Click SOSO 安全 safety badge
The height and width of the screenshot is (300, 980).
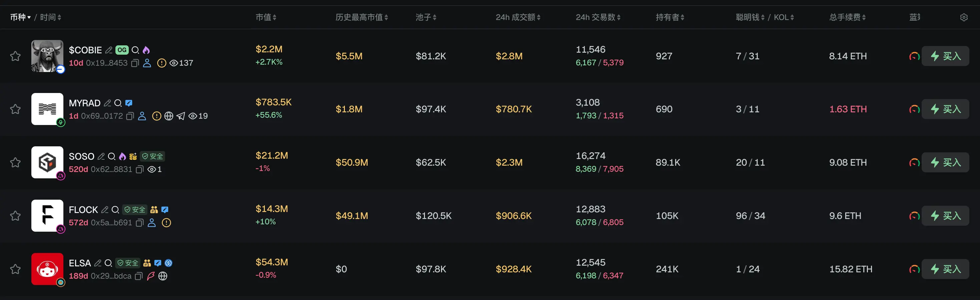click(152, 156)
